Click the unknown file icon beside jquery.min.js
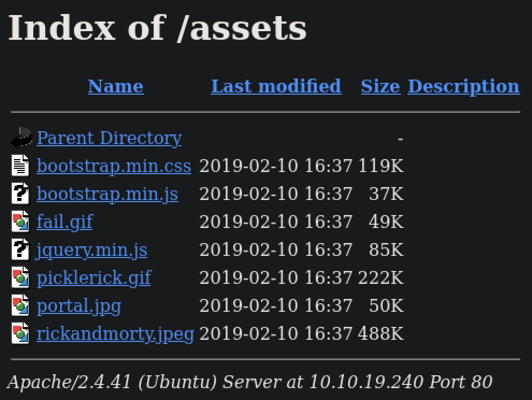Viewport: 532px width, 400px height. point(20,249)
